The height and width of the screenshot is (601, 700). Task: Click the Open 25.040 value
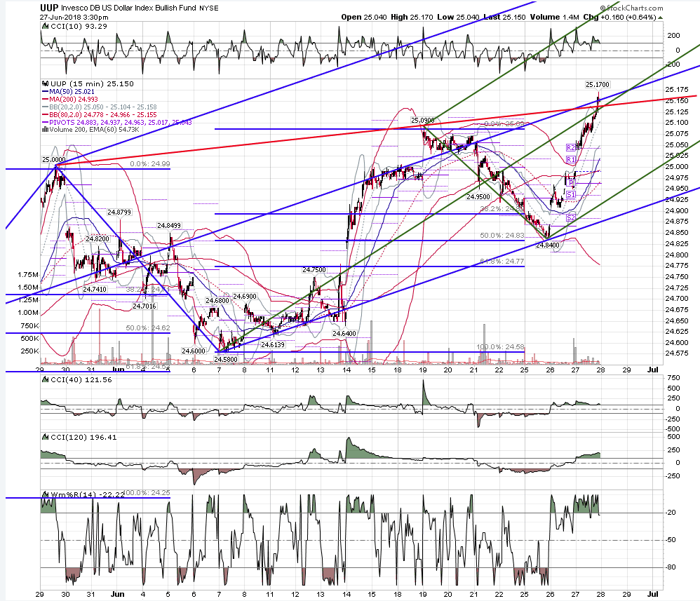tap(364, 17)
